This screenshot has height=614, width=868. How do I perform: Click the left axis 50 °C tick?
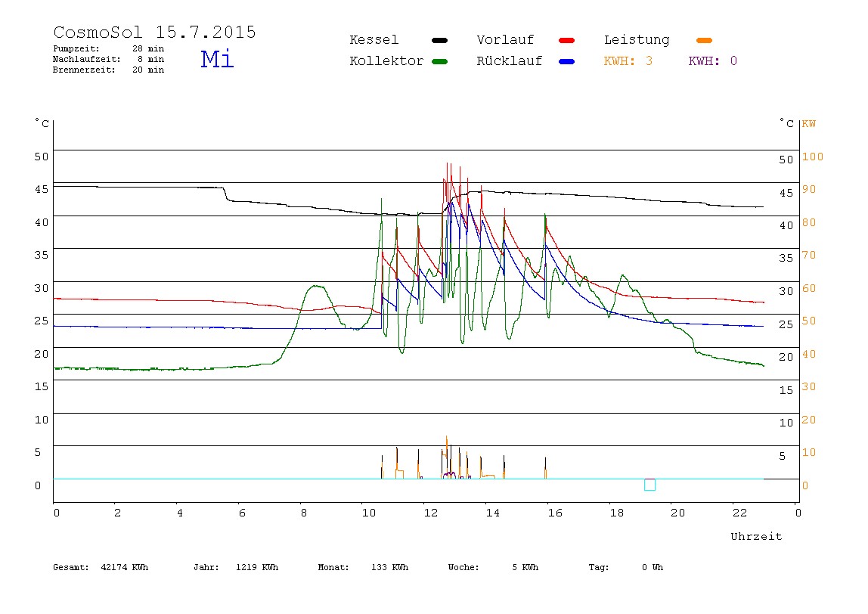(42, 157)
